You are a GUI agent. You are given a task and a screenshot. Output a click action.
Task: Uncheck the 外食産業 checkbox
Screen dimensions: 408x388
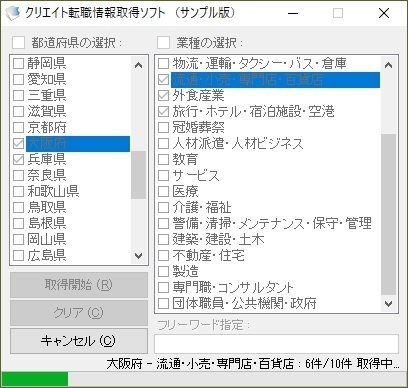[x=163, y=95]
